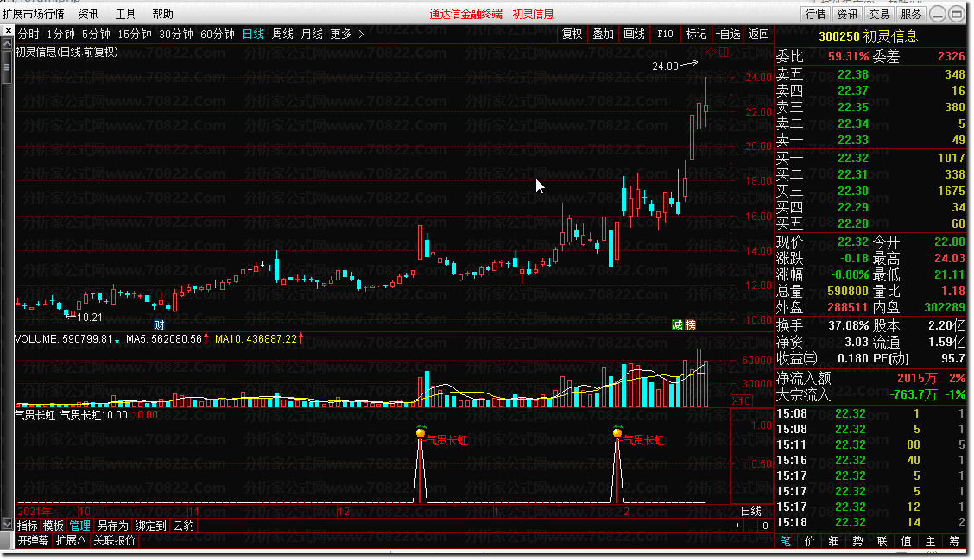Expand the 更多 periods dropdown

[341, 35]
